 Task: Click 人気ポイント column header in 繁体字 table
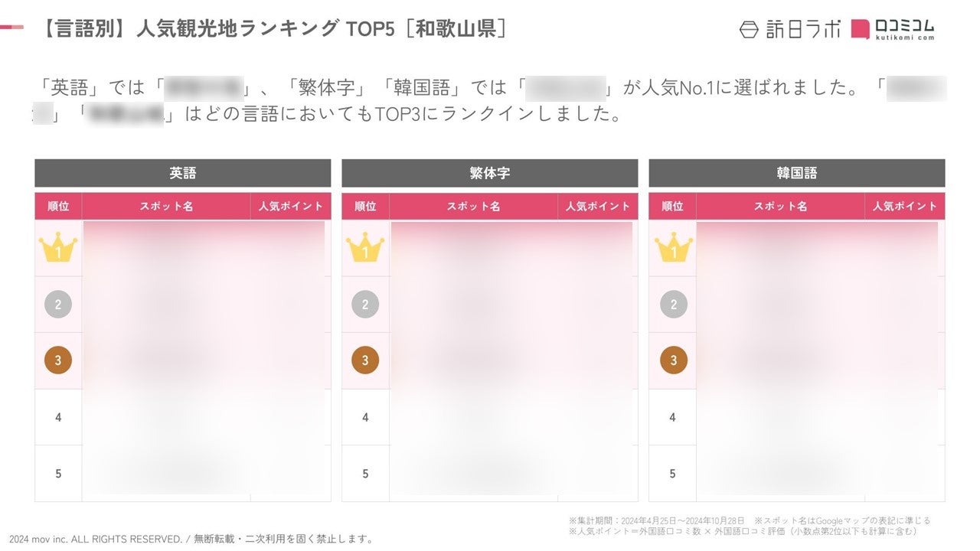[x=597, y=207]
